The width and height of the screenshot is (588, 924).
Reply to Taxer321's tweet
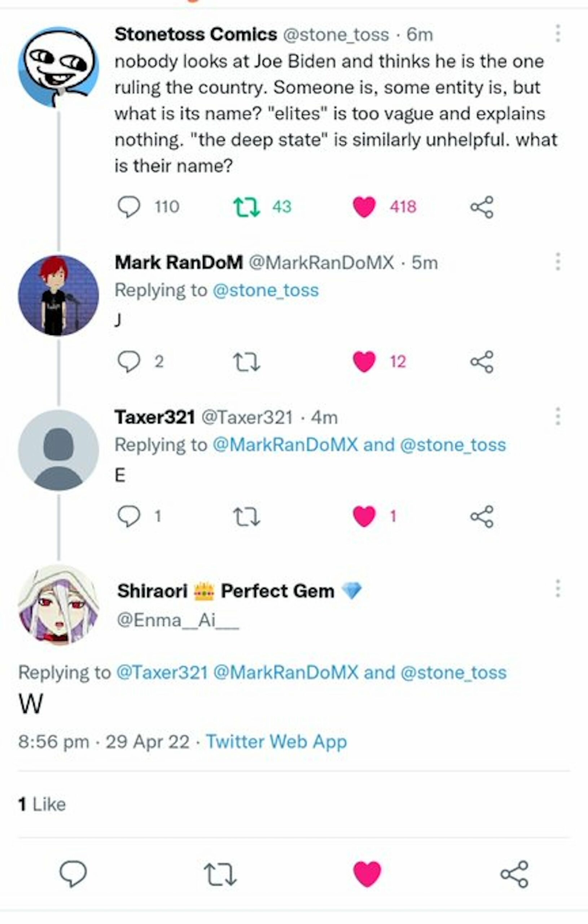128,517
